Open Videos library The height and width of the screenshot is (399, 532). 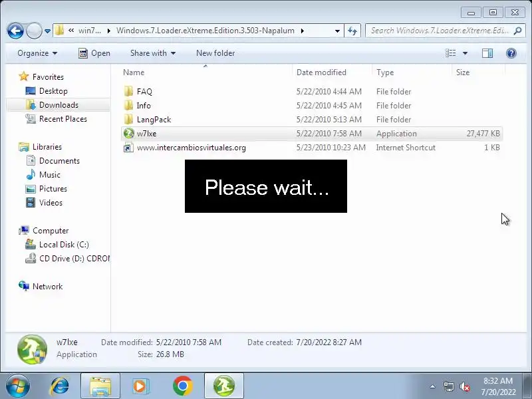[51, 203]
